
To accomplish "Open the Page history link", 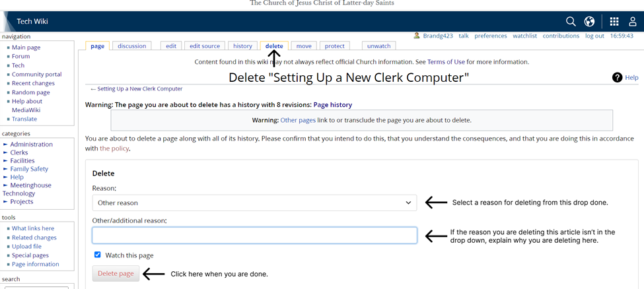I will [333, 105].
